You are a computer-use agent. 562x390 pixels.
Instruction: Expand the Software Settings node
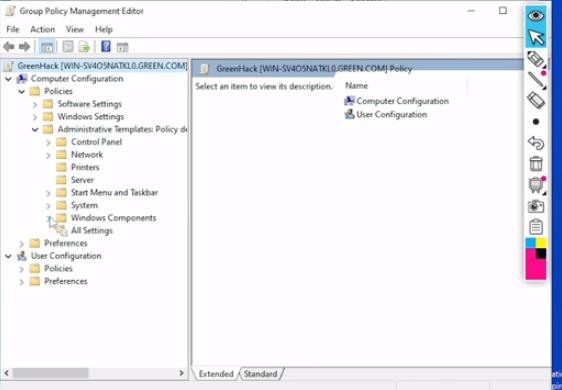(35, 104)
